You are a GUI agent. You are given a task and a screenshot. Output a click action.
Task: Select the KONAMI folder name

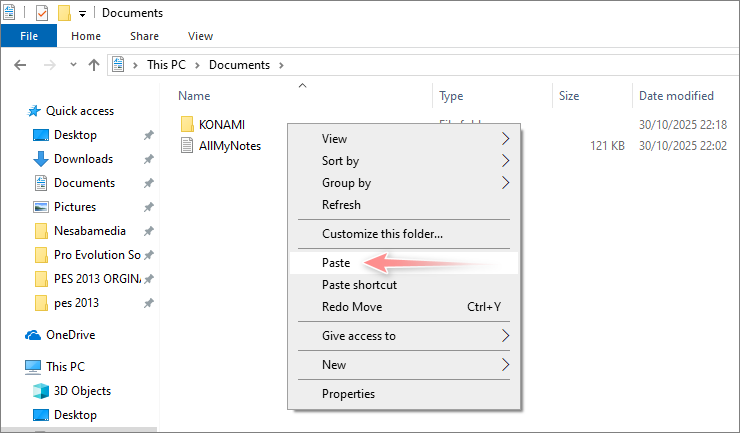(x=222, y=125)
